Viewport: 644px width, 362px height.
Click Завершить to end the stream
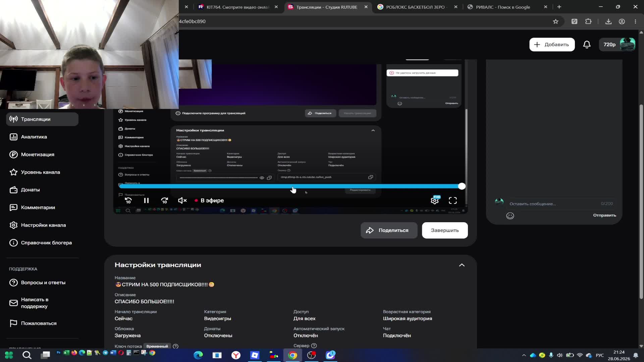[x=445, y=230]
